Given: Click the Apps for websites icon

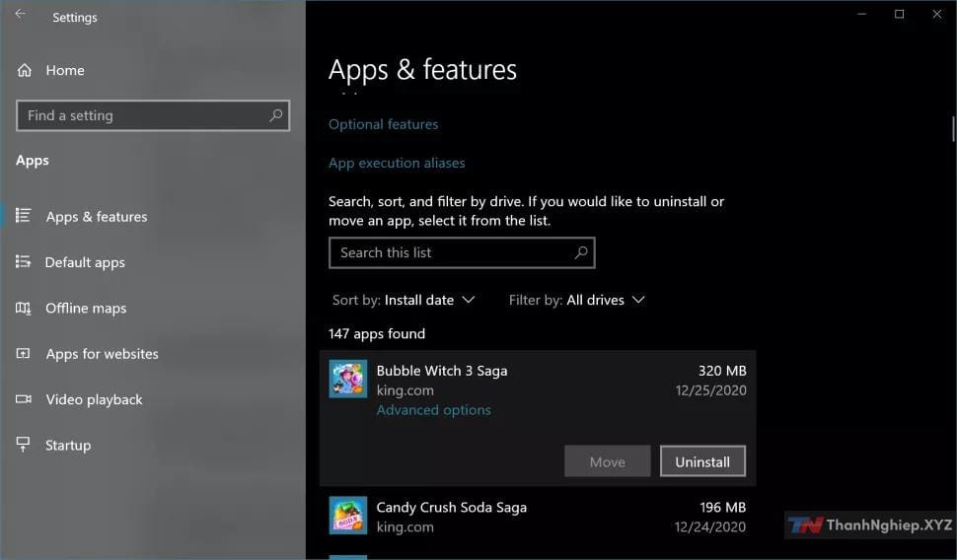Looking at the screenshot, I should [24, 353].
